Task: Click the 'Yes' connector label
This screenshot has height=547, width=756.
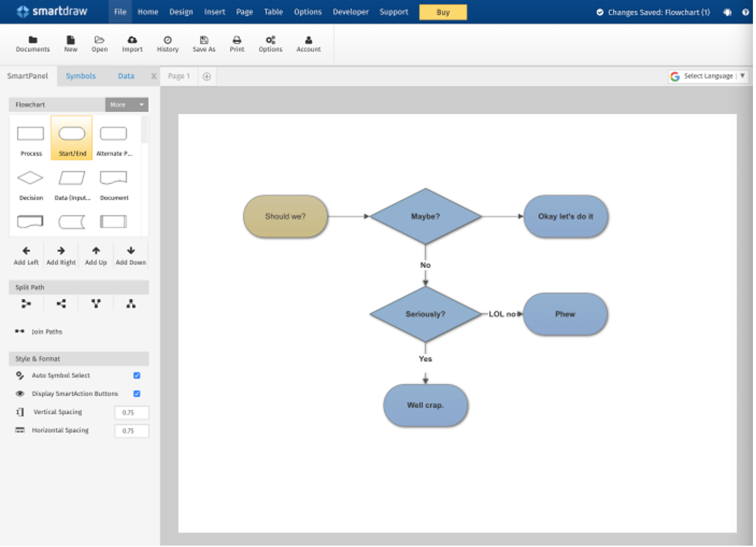Action: click(425, 359)
